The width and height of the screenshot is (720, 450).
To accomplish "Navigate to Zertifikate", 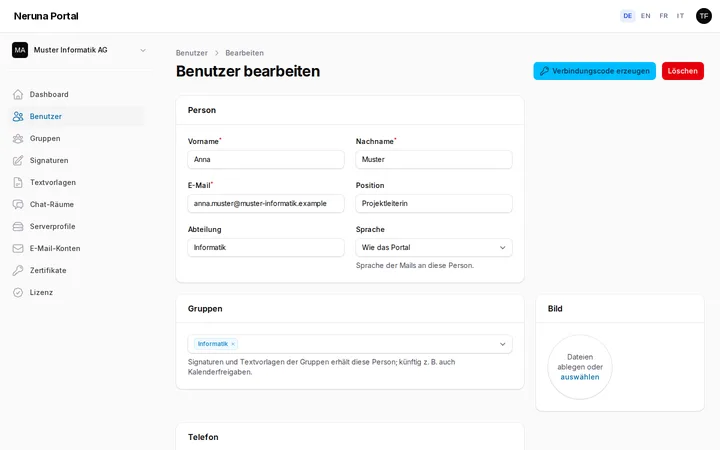I will (x=77, y=270).
